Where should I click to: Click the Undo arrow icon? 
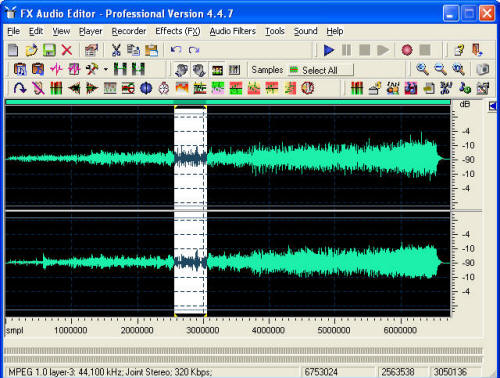[x=176, y=50]
